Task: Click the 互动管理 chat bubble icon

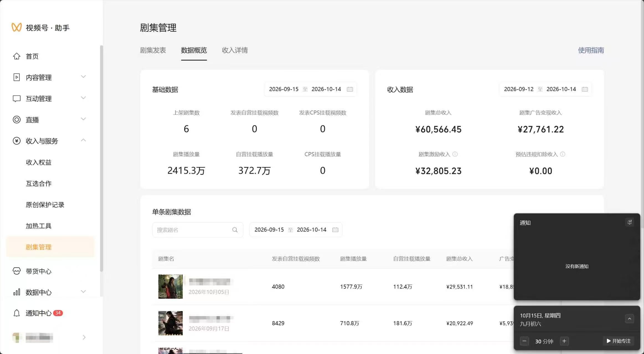Action: 17,98
